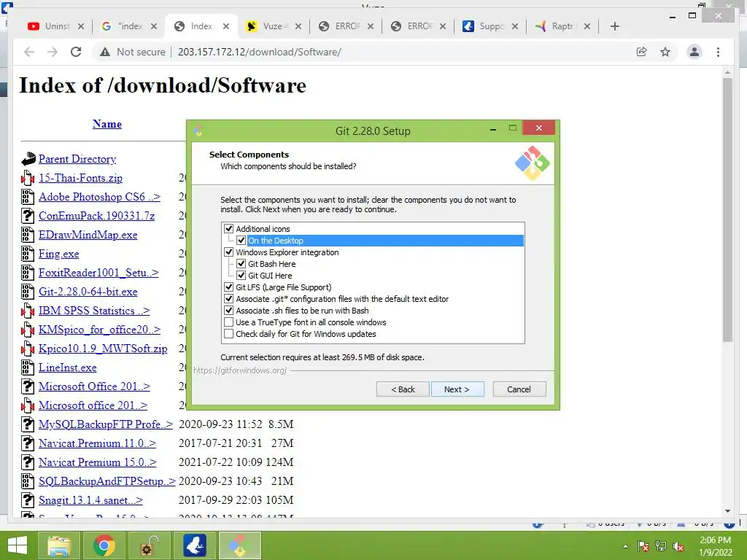This screenshot has width=747, height=560.
Task: Click the browser back arrow
Action: (29, 52)
